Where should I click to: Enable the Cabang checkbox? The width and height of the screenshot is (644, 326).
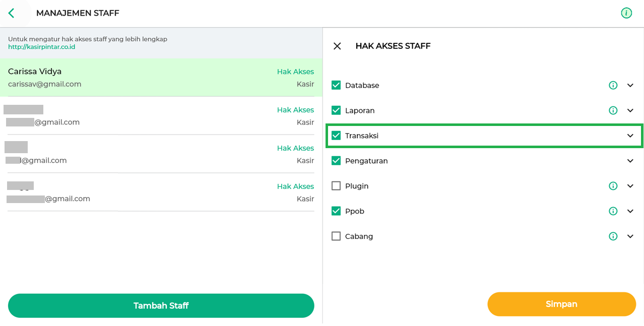point(336,236)
